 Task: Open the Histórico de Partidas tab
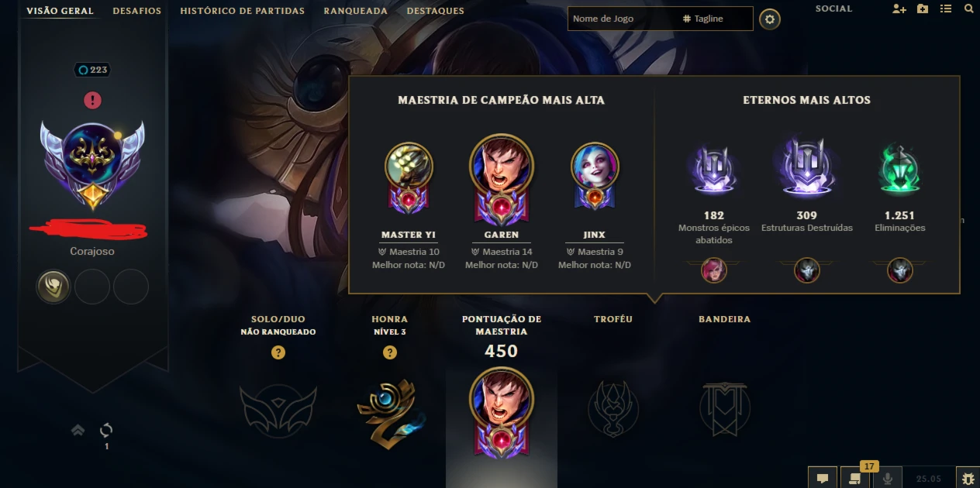[242, 11]
